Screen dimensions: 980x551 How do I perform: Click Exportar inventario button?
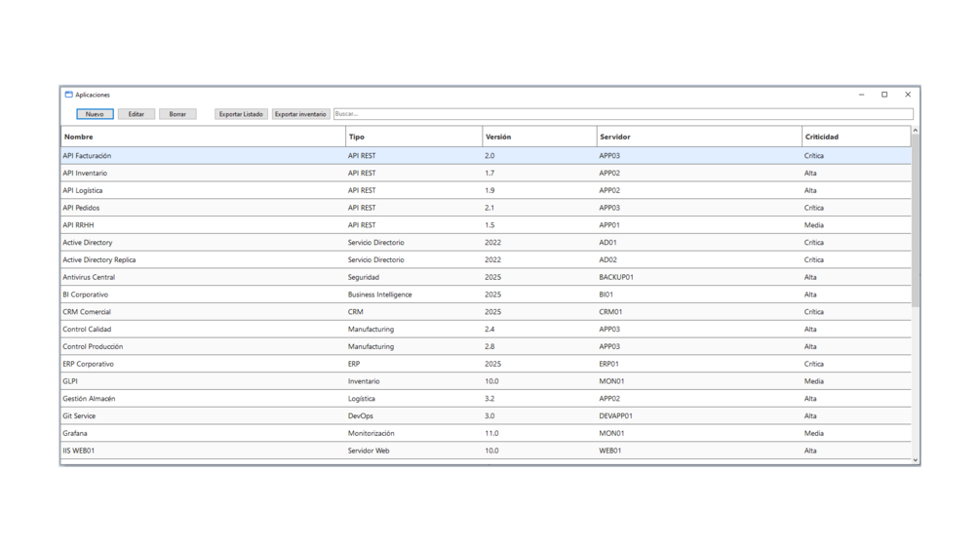coord(300,114)
